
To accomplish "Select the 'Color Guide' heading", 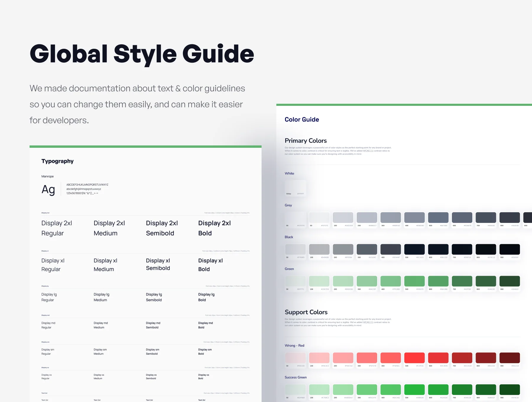I will pyautogui.click(x=302, y=119).
